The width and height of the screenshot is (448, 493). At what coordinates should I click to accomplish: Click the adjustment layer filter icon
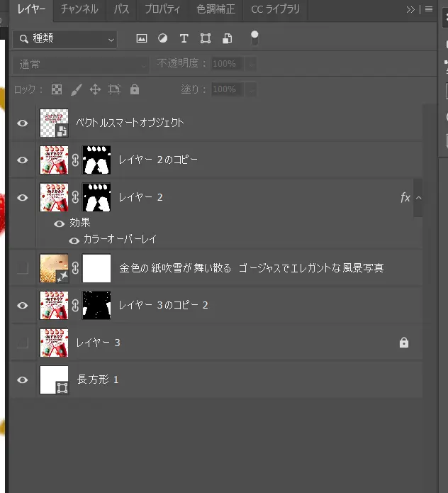coord(162,39)
